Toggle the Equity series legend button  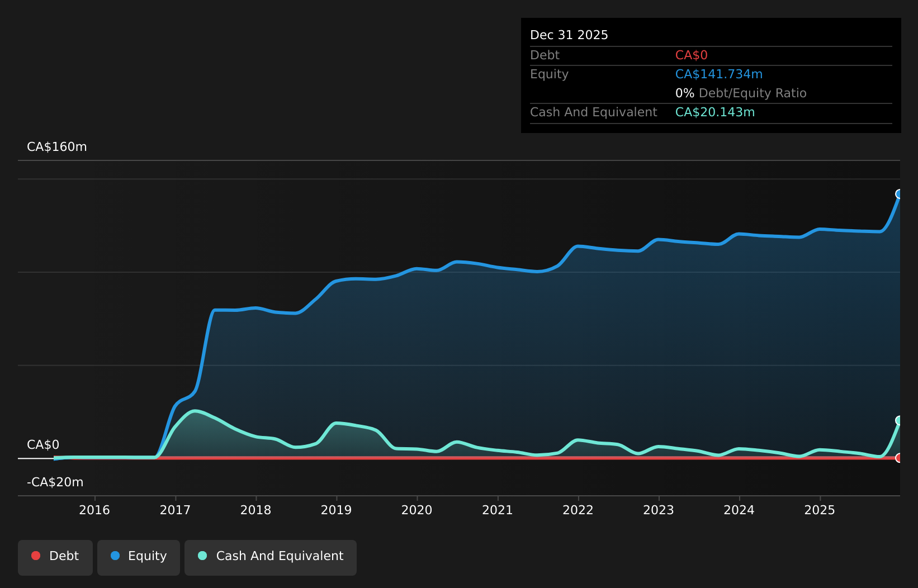pyautogui.click(x=139, y=557)
